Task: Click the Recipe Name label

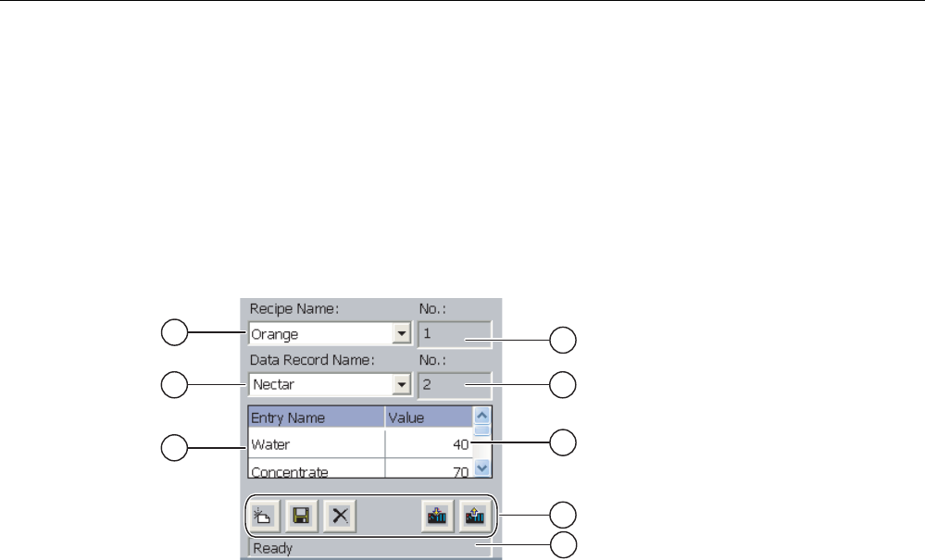Action: tap(294, 309)
